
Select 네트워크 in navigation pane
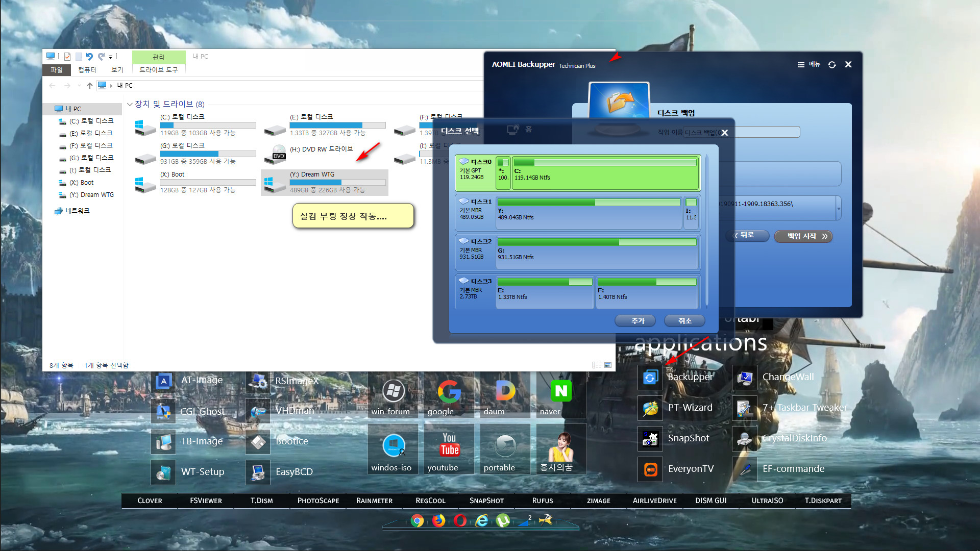pos(72,211)
